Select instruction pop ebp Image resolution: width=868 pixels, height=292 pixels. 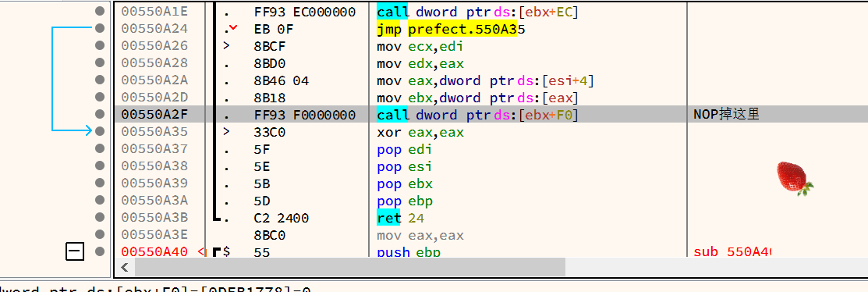click(x=404, y=201)
